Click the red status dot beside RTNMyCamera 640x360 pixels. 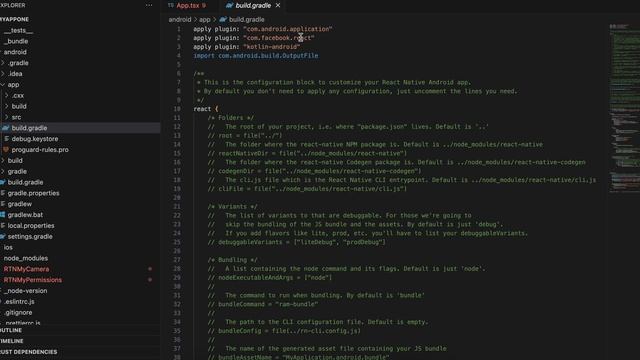[x=150, y=269]
